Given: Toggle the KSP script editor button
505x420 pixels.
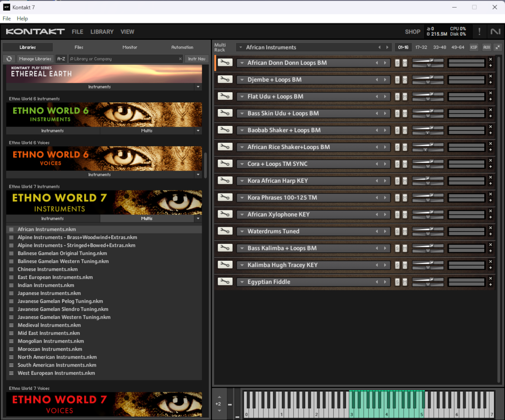Looking at the screenshot, I should (x=474, y=47).
